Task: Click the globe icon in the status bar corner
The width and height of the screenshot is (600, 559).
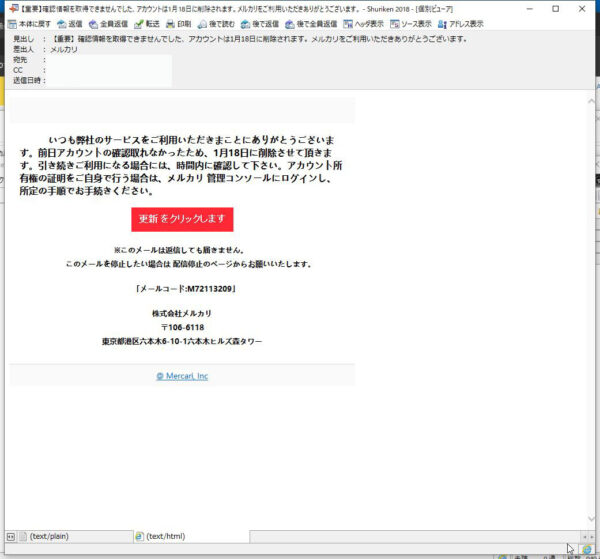Action: click(x=587, y=549)
